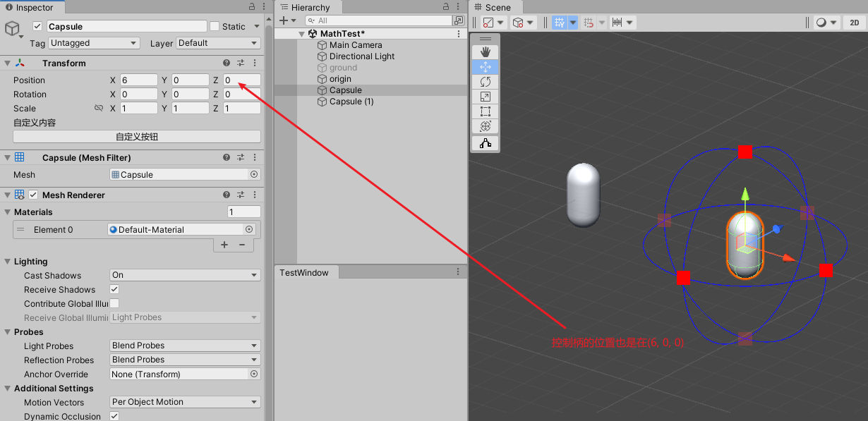Select the Move tool in Scene toolbar
The width and height of the screenshot is (868, 421).
click(x=485, y=67)
